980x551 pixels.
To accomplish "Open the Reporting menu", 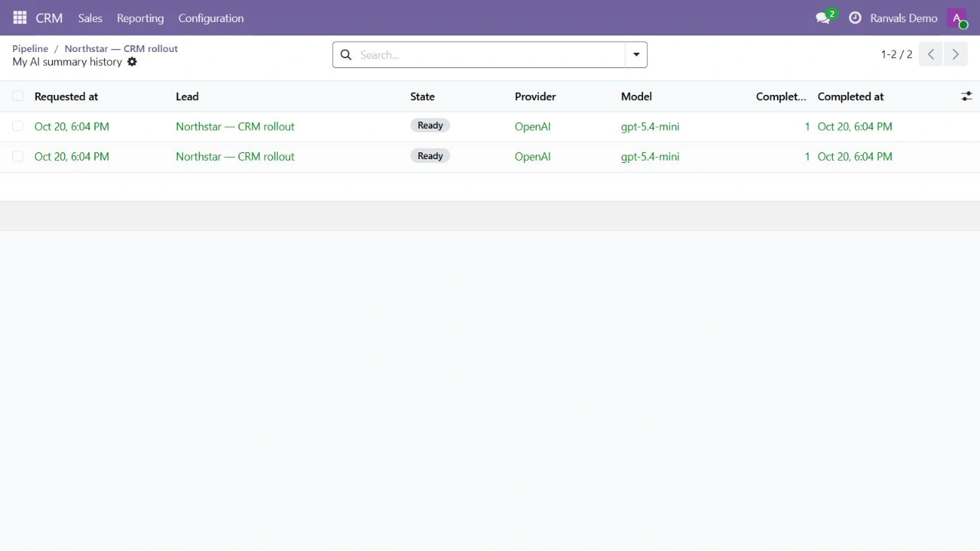I will click(140, 18).
